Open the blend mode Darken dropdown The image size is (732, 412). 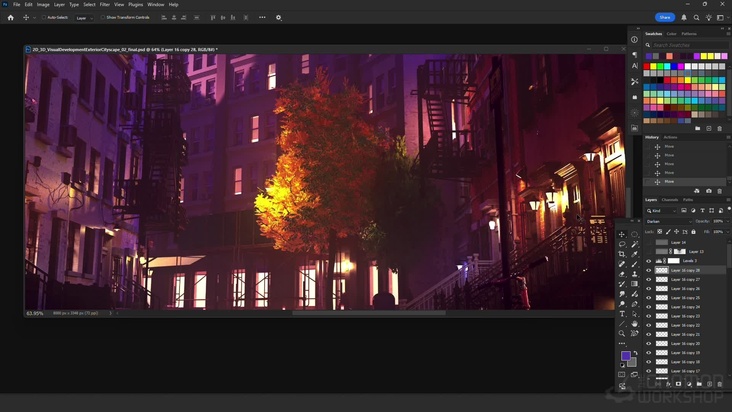pos(669,221)
